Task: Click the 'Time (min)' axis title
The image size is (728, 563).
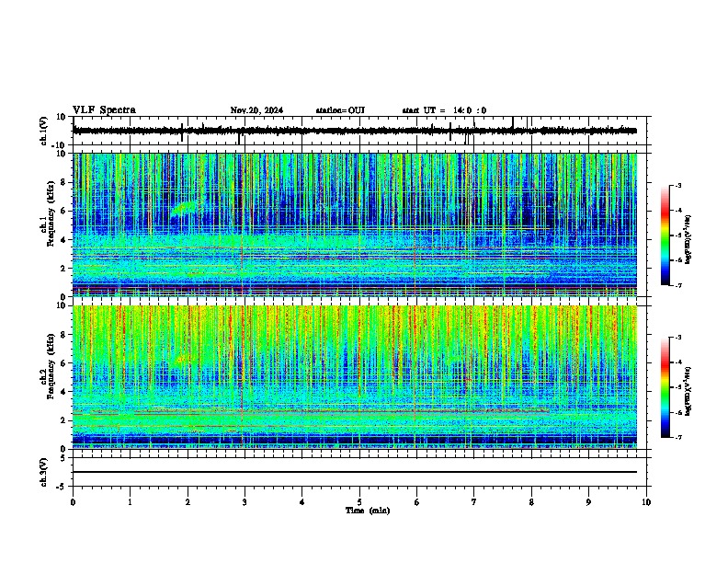Action: (368, 511)
